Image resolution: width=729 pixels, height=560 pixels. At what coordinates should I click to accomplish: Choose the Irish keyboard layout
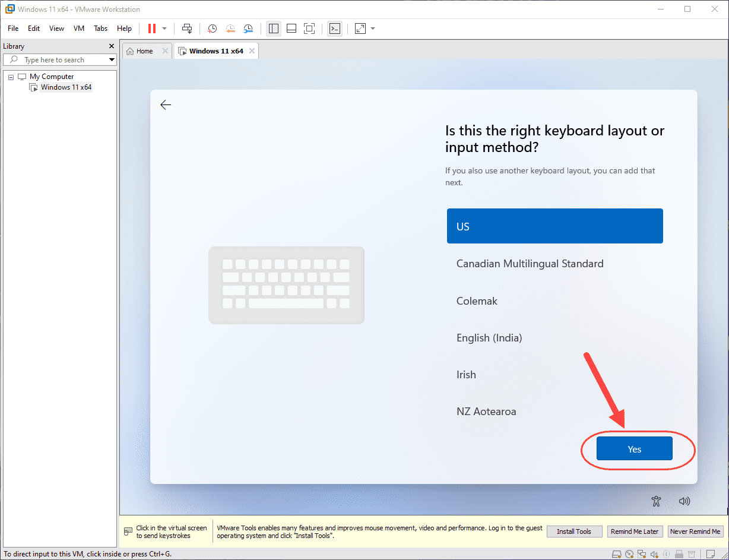coord(554,375)
